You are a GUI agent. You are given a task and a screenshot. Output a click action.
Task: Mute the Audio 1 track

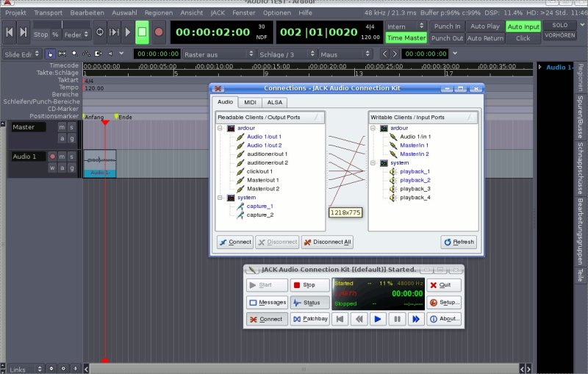(62, 157)
